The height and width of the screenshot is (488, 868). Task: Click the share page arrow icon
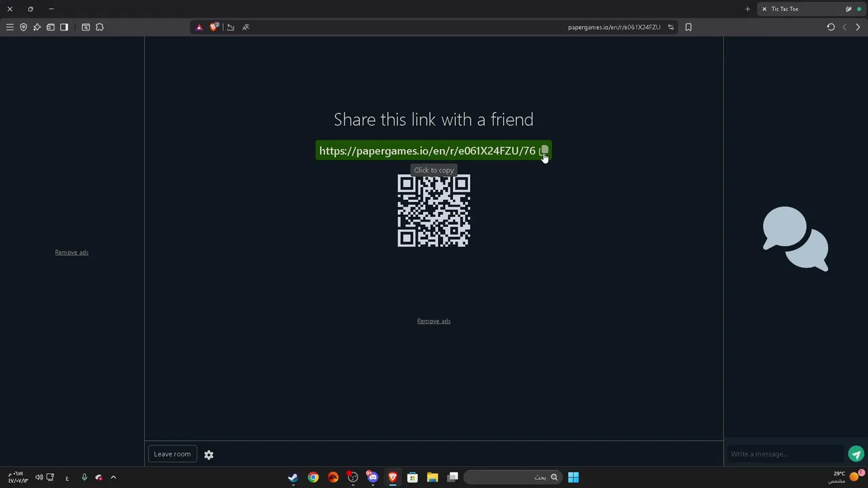point(231,27)
